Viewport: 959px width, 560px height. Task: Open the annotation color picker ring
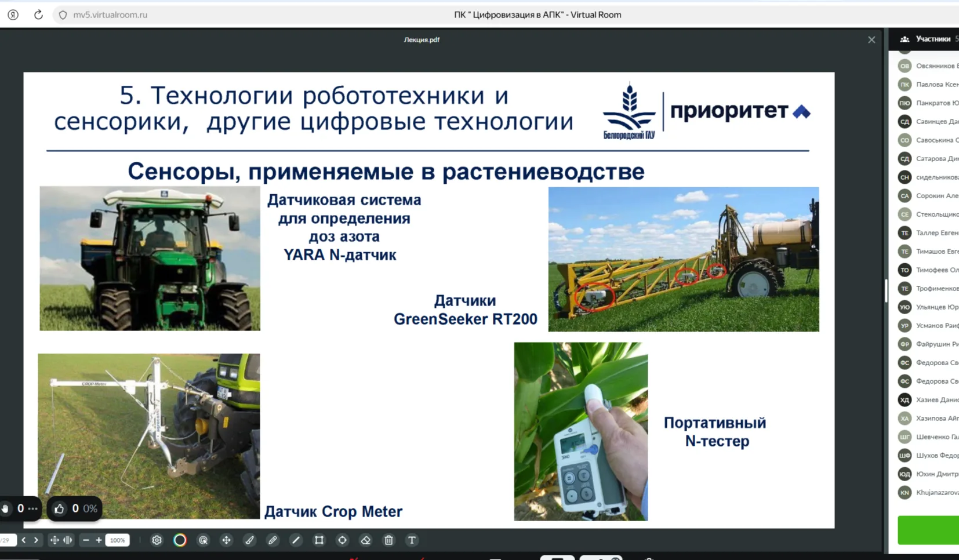click(180, 540)
